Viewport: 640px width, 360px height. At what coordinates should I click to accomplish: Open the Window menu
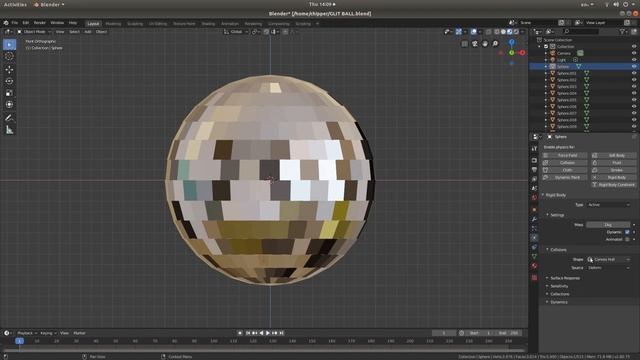pyautogui.click(x=57, y=23)
